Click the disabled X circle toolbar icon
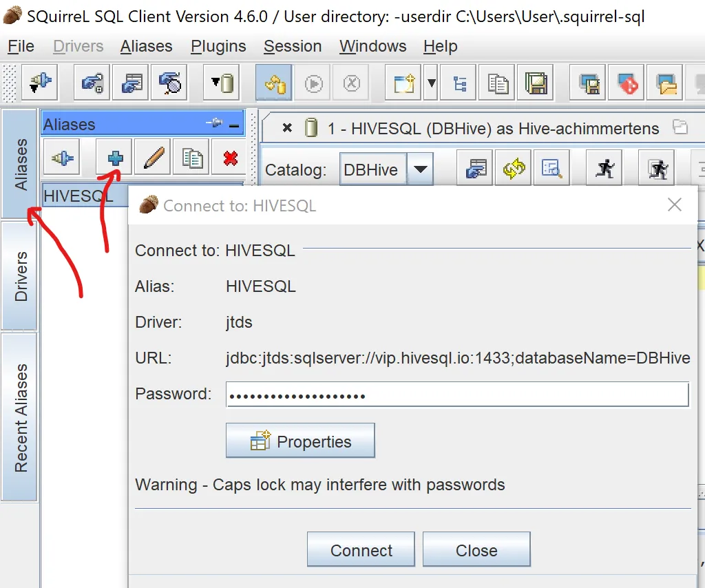 tap(351, 83)
